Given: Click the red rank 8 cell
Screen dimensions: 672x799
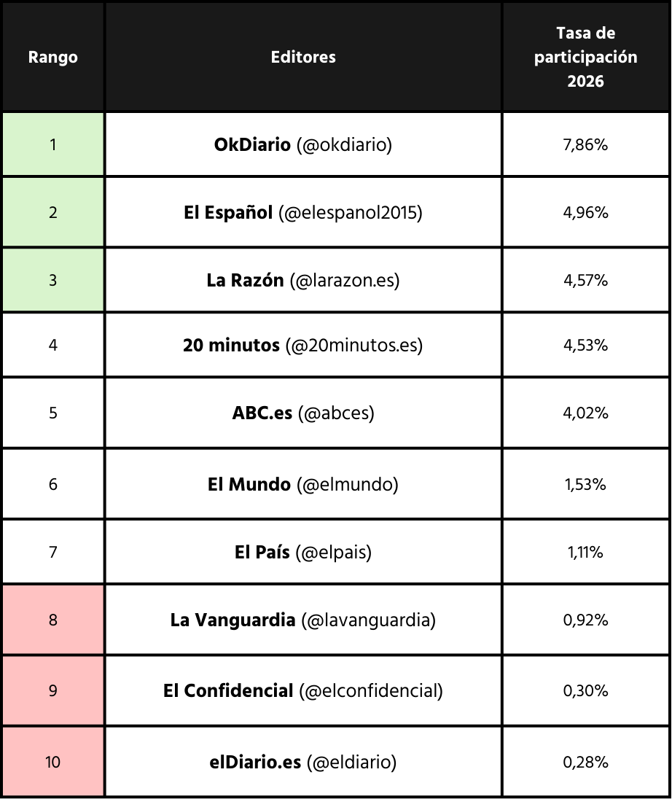Looking at the screenshot, I should click(x=53, y=620).
